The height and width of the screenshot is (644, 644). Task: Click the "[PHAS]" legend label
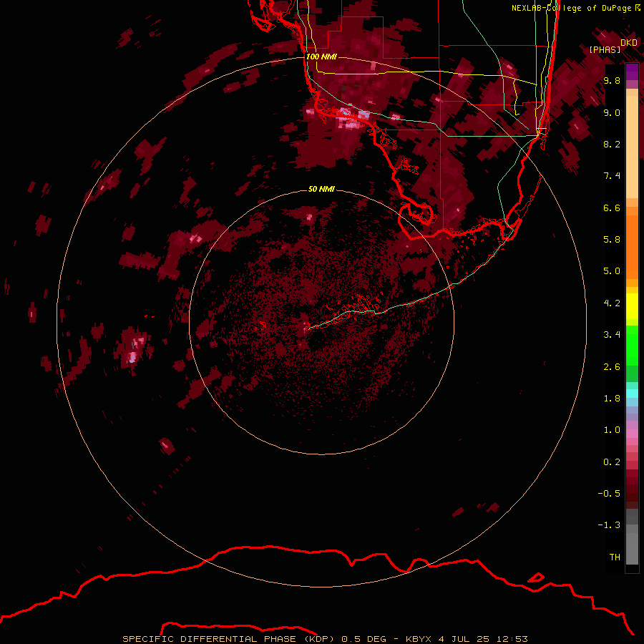(x=605, y=49)
